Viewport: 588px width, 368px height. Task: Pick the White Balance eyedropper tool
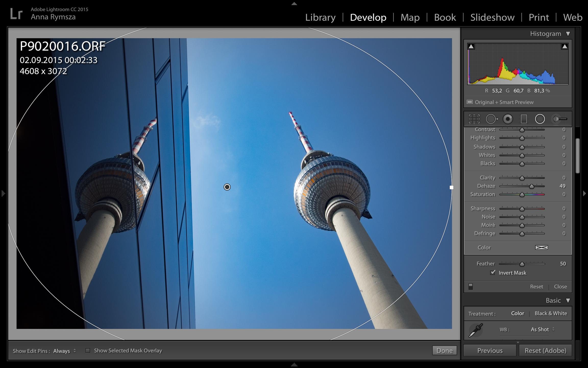tap(476, 330)
